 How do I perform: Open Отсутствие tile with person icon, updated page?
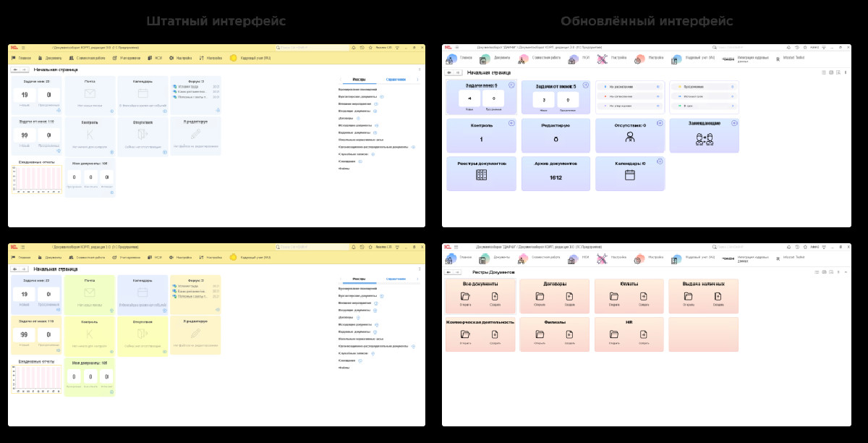coord(630,135)
